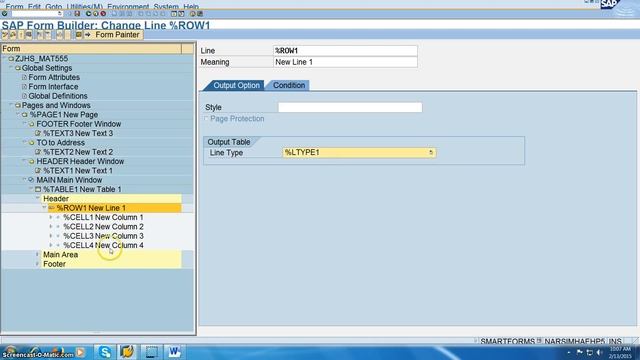Image resolution: width=640 pixels, height=360 pixels.
Task: Open the Line Type %LTYPE1 dropdown
Action: point(431,152)
